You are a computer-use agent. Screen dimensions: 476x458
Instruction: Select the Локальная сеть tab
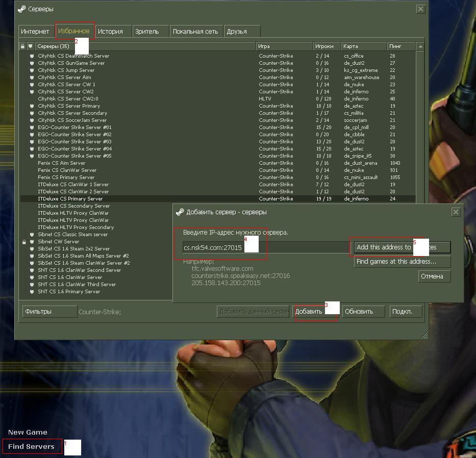pos(195,31)
